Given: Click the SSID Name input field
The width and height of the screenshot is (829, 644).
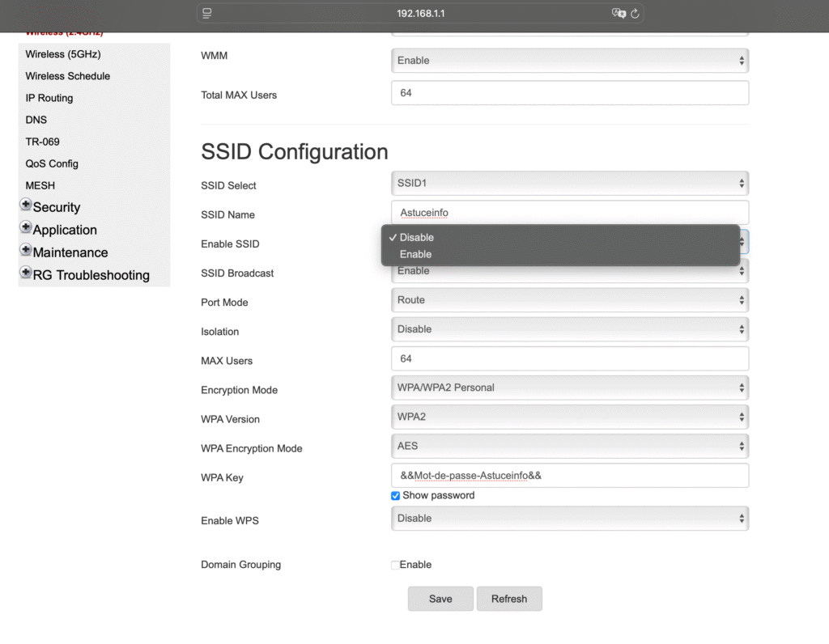Looking at the screenshot, I should tap(570, 213).
